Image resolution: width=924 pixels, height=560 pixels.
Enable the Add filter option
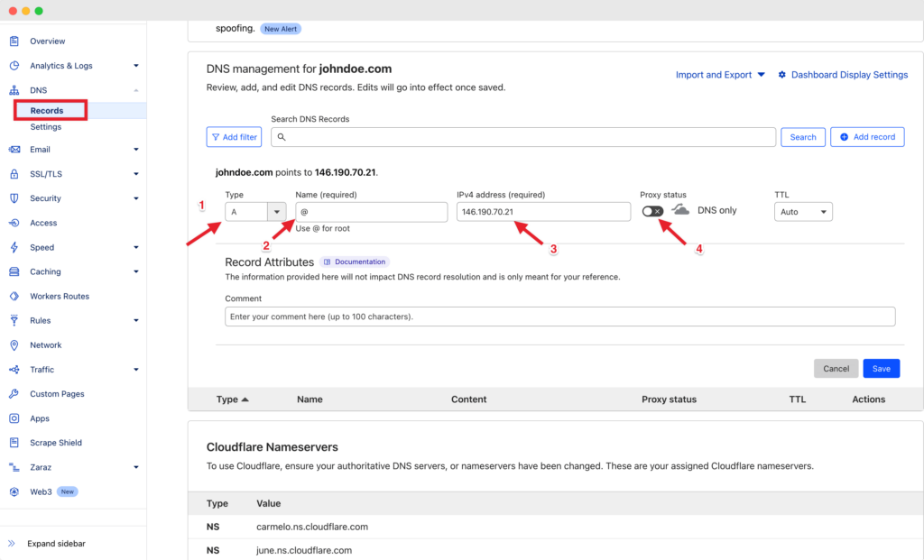233,136
